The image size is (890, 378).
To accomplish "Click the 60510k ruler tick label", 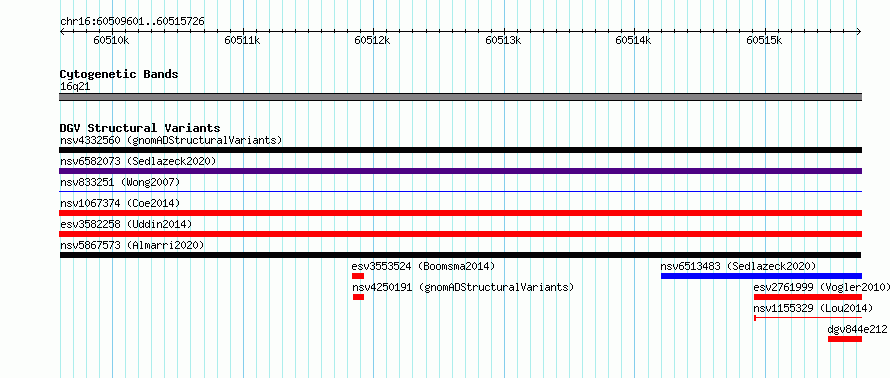I will pyautogui.click(x=112, y=40).
